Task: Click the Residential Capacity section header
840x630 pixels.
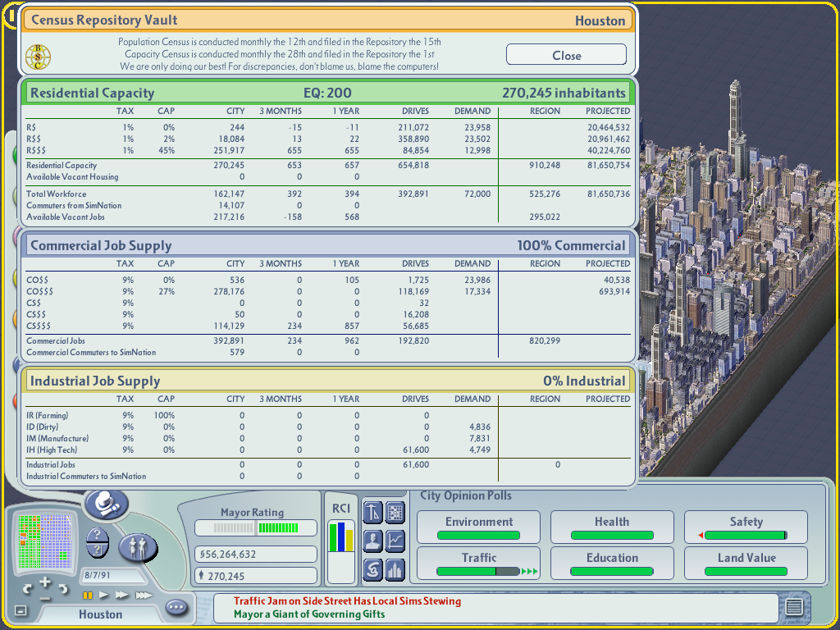Action: coord(328,93)
